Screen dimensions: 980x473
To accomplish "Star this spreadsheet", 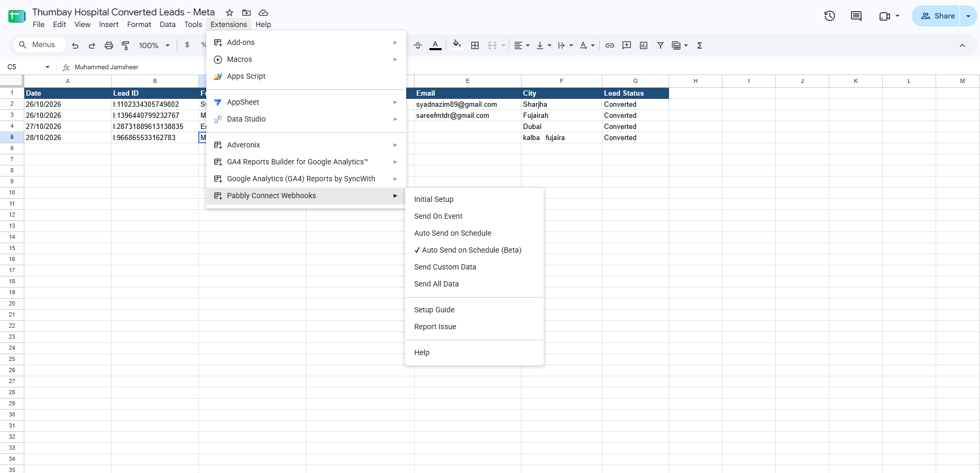I will (230, 13).
